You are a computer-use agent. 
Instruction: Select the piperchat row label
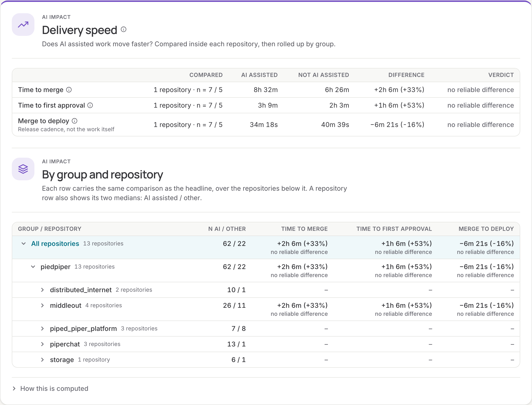tap(65, 344)
